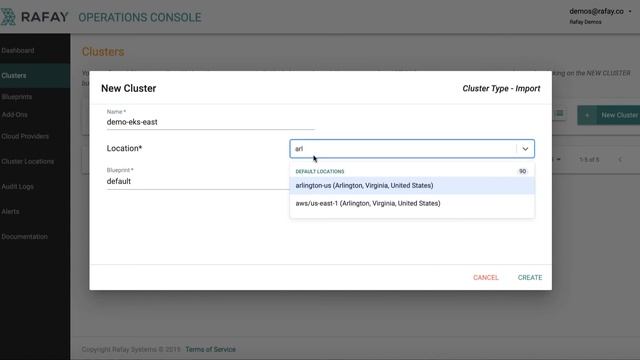This screenshot has height=360, width=640.
Task: Click the list view icon near New Cluster
Action: 560,113
